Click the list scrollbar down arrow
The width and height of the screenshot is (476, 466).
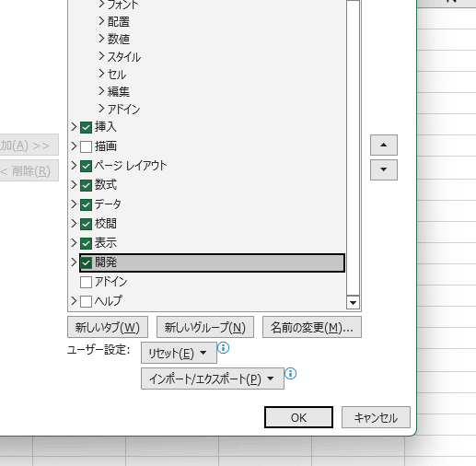coord(353,303)
